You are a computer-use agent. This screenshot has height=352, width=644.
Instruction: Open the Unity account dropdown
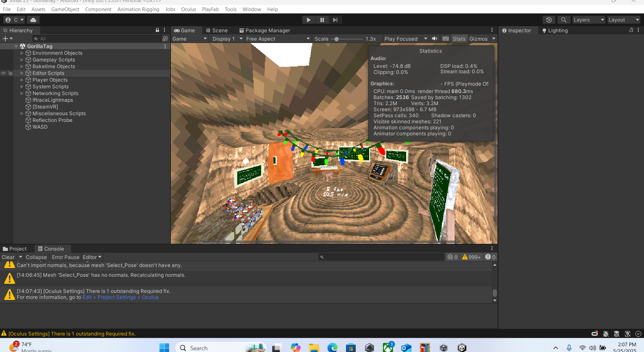(14, 20)
